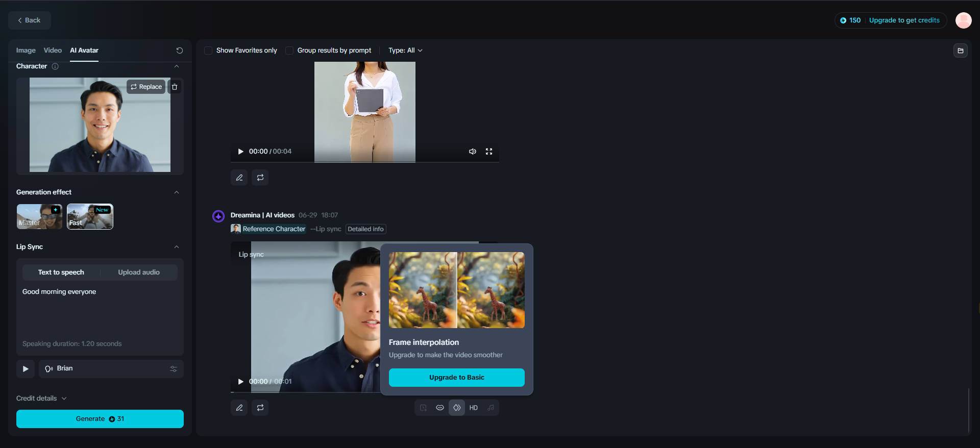
Task: Click the credits coin icon showing 150
Action: [843, 20]
